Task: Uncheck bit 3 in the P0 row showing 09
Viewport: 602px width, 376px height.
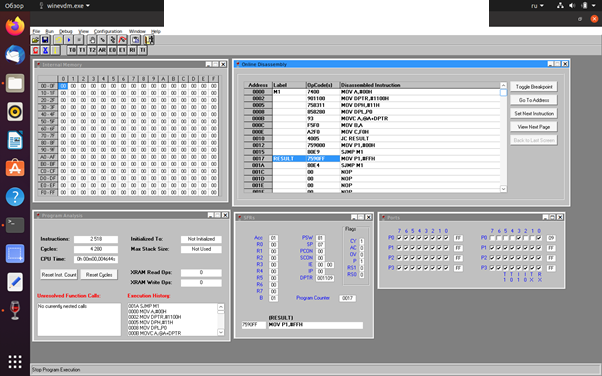Action: (519, 238)
